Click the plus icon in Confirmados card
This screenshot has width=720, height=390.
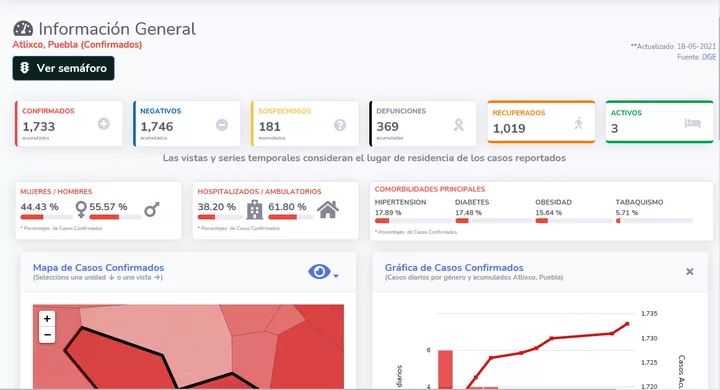(104, 124)
